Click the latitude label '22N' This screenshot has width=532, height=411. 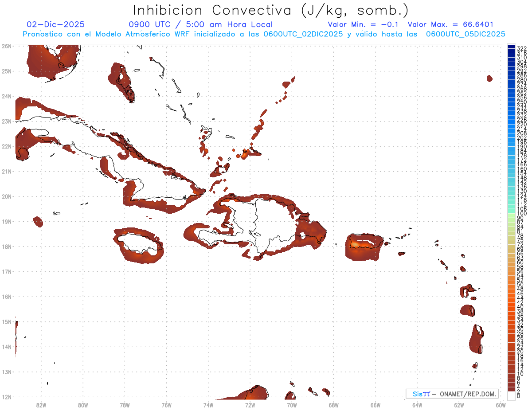(x=6, y=146)
